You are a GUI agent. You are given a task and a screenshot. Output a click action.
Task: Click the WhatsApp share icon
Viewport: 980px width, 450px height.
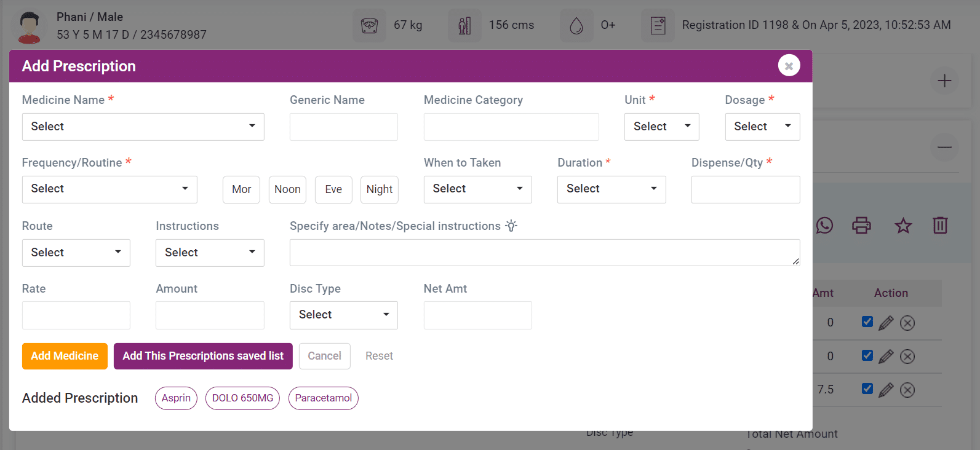824,226
